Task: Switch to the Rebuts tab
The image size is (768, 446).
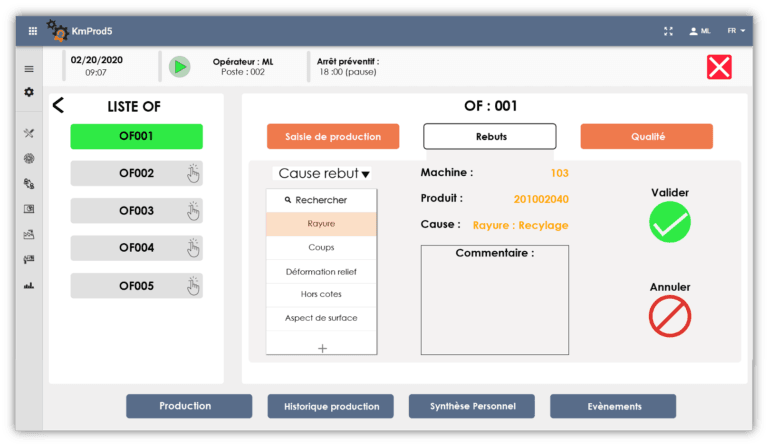Action: tap(490, 136)
